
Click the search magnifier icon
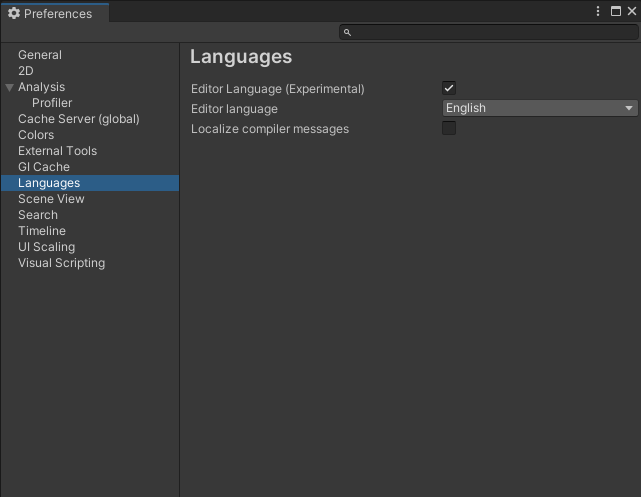point(347,33)
